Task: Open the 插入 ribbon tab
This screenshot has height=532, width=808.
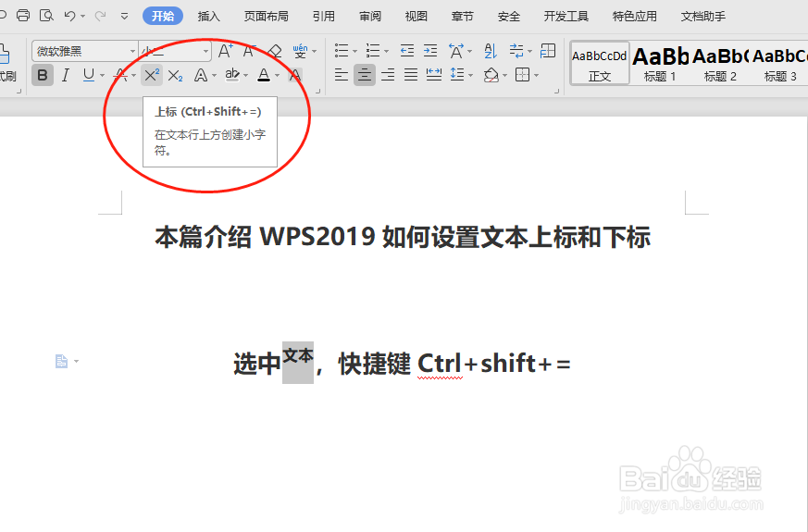Action: click(208, 17)
